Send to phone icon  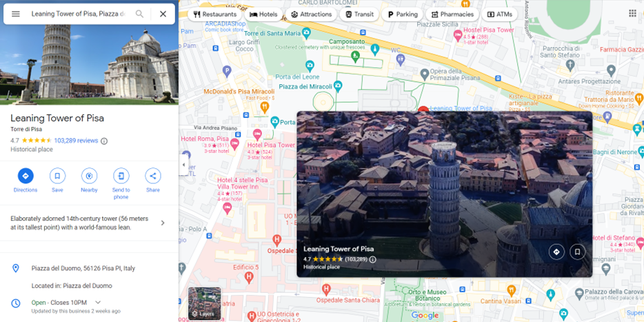[x=121, y=176]
